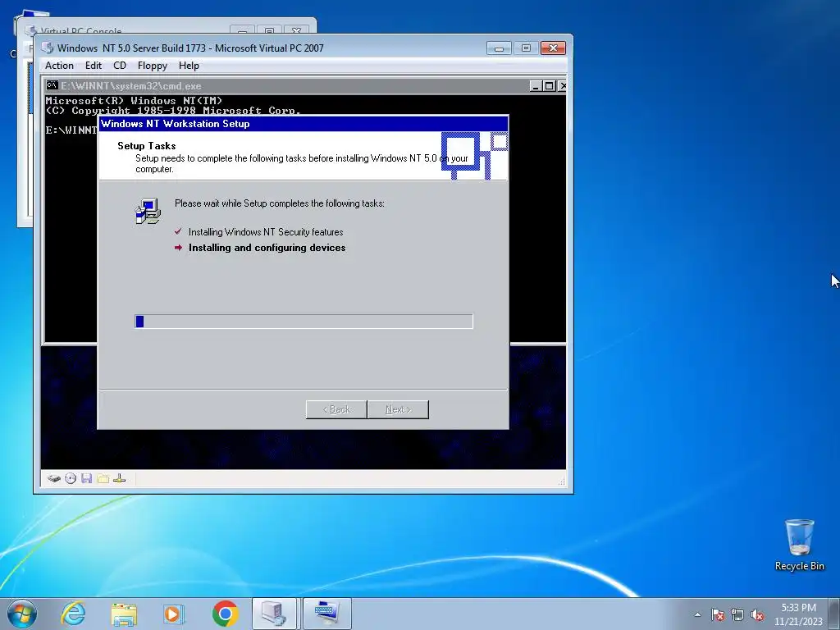Click the Virtual PC window title icon
840x630 pixels.
[x=48, y=48]
